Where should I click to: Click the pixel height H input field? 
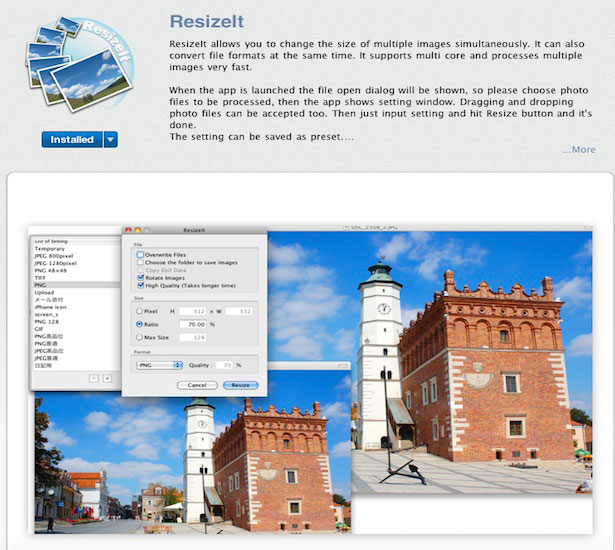tap(192, 311)
